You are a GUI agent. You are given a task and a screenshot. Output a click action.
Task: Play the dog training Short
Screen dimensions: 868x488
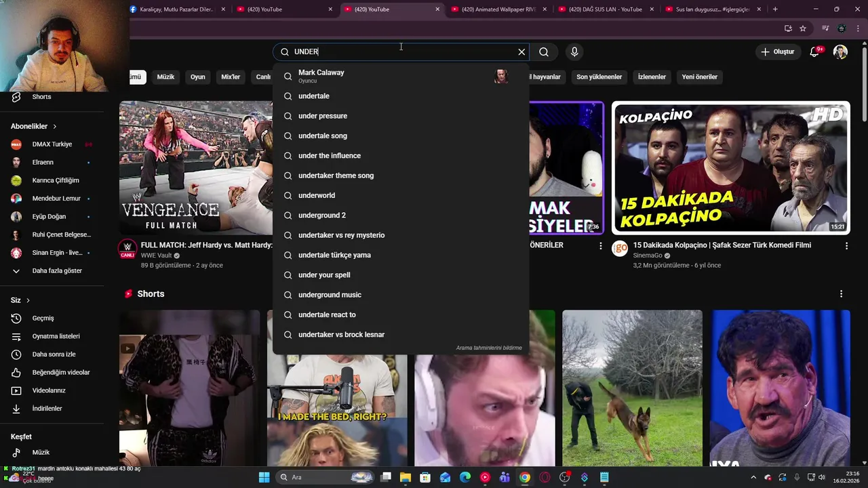coord(632,388)
